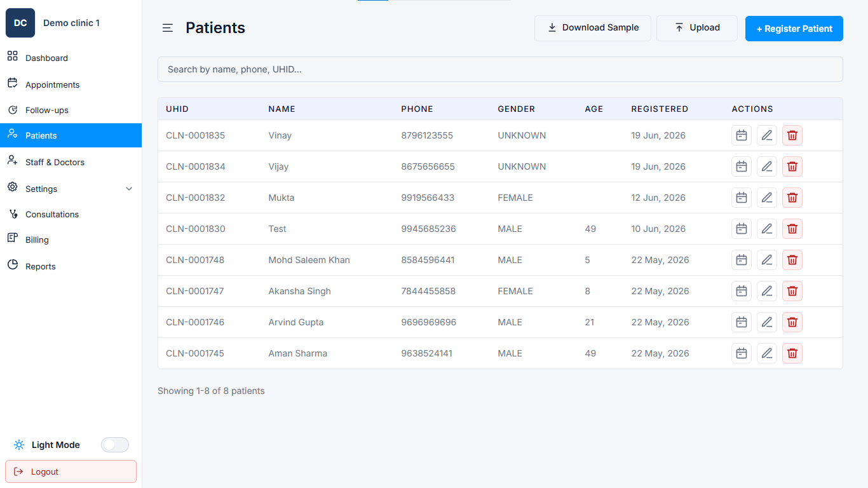The width and height of the screenshot is (868, 488).
Task: Edit Mohd Saleem Khan's details
Action: point(767,260)
